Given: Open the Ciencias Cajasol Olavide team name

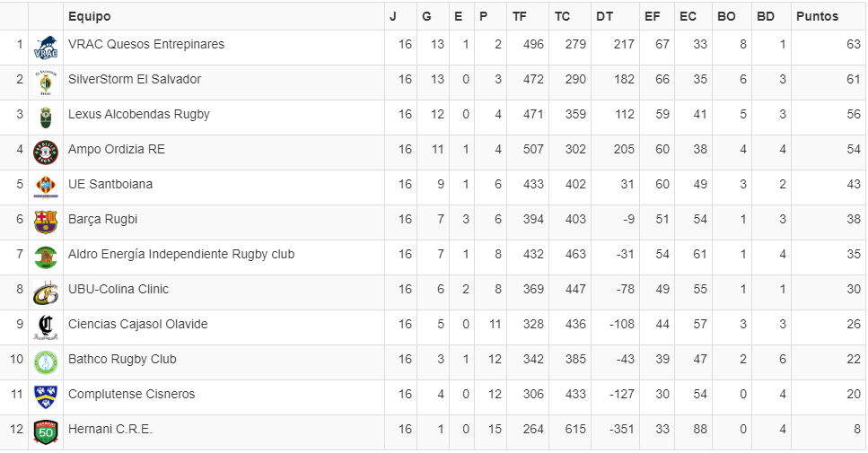Looking at the screenshot, I should [x=137, y=324].
